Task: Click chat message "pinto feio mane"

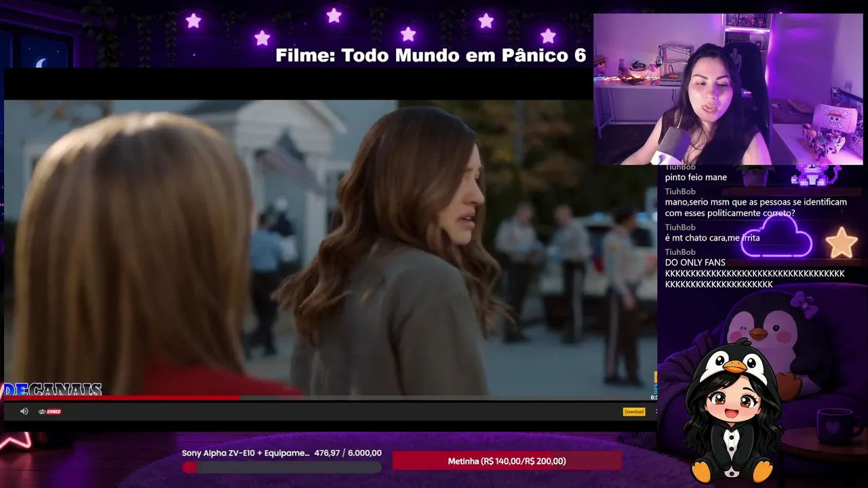Action: click(696, 178)
